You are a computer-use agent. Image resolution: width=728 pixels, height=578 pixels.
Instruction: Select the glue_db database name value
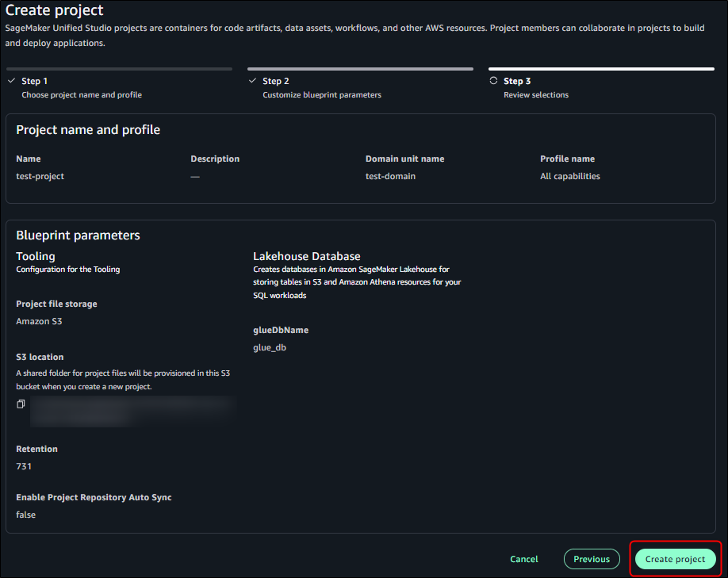(269, 347)
